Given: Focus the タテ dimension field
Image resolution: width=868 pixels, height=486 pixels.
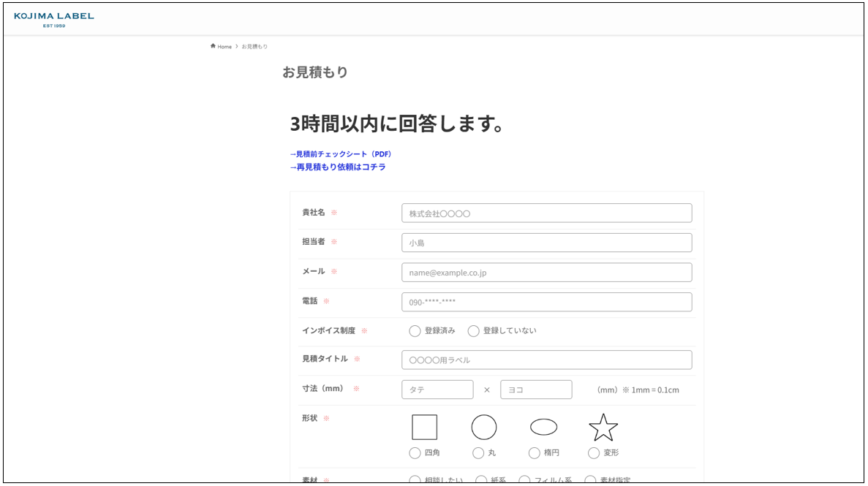Looking at the screenshot, I should click(437, 390).
